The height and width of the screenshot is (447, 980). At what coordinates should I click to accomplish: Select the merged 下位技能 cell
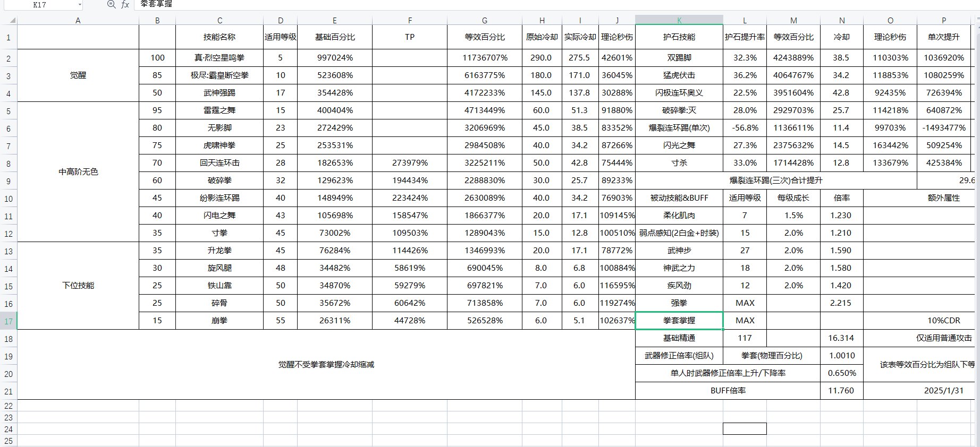pos(78,286)
